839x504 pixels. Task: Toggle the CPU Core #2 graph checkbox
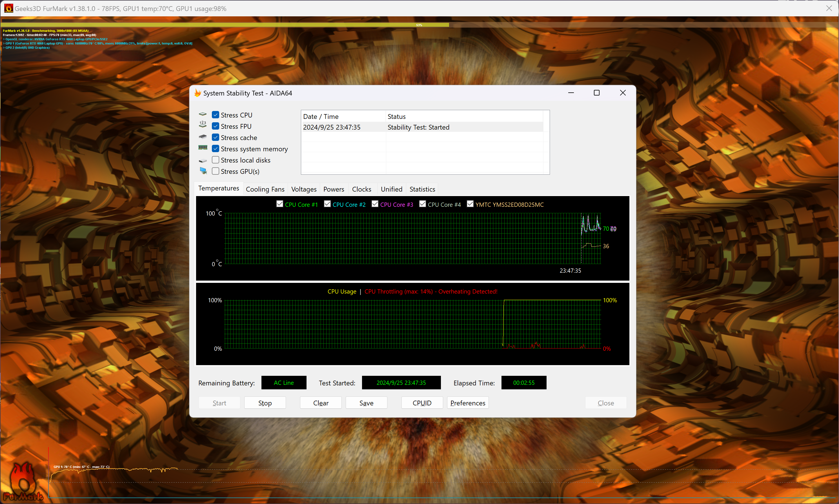click(327, 204)
